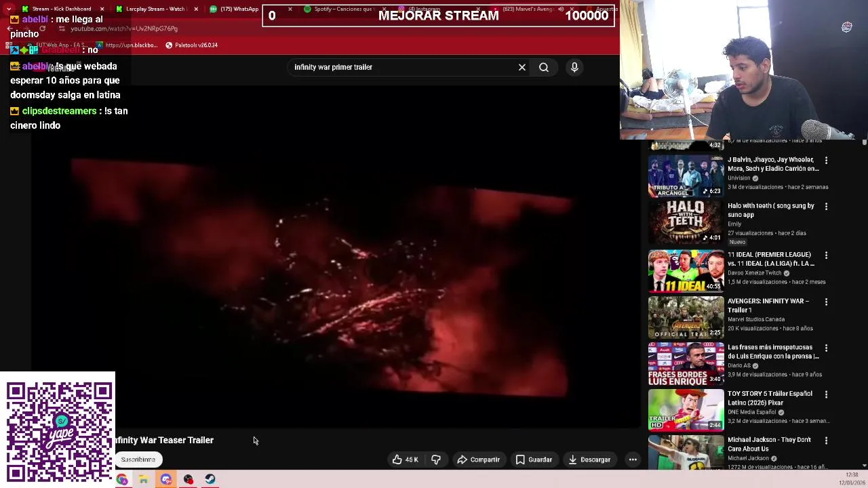The height and width of the screenshot is (488, 868).
Task: Click the Marvel Studios Canada channel name
Action: [756, 319]
